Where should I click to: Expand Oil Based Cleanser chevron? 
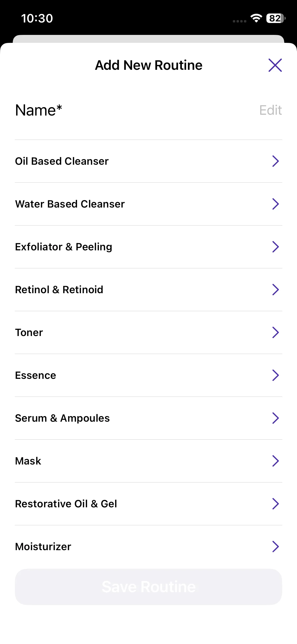coord(275,161)
